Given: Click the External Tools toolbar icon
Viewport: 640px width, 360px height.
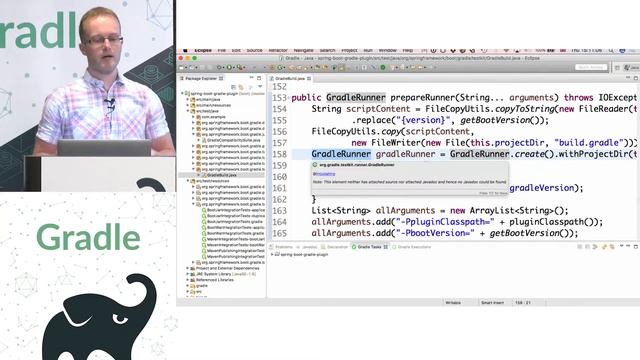Looking at the screenshot, I should tap(240, 67).
